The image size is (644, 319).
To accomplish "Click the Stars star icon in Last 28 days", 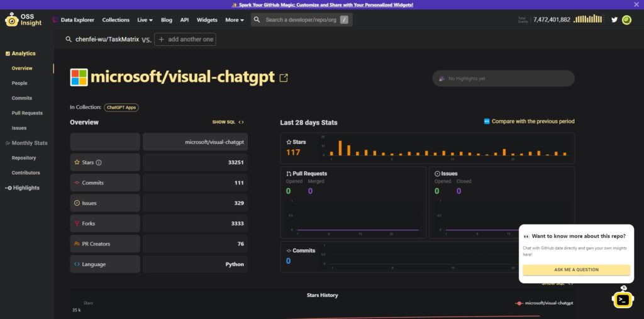I will tap(289, 142).
